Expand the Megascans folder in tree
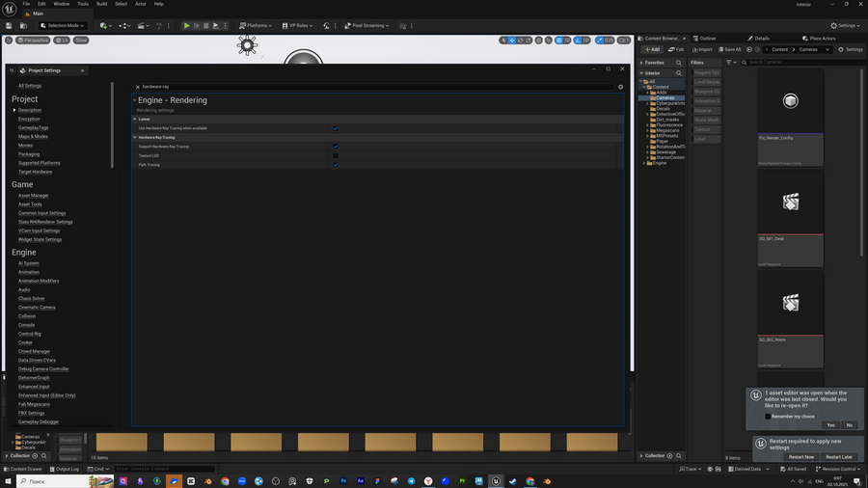868x488 pixels. pyautogui.click(x=647, y=130)
